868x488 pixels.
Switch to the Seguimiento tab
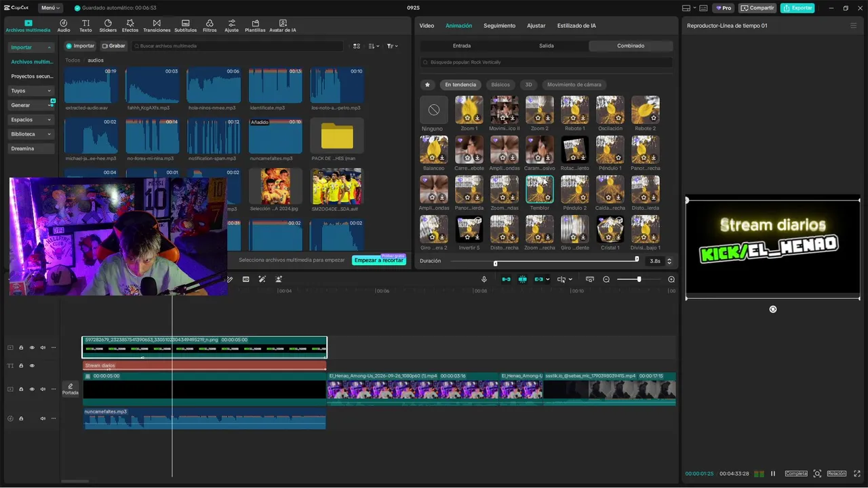[499, 26]
